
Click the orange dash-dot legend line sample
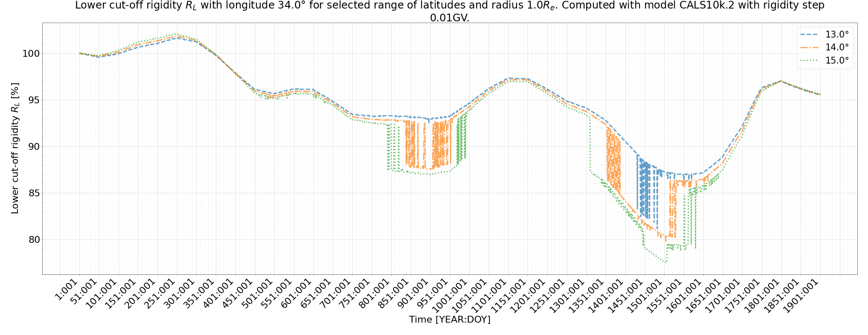(809, 47)
